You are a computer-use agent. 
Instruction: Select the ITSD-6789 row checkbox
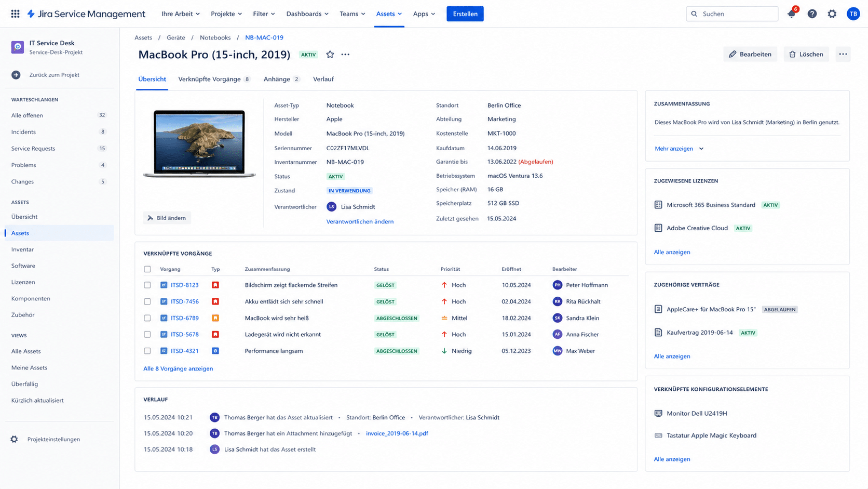(x=147, y=318)
